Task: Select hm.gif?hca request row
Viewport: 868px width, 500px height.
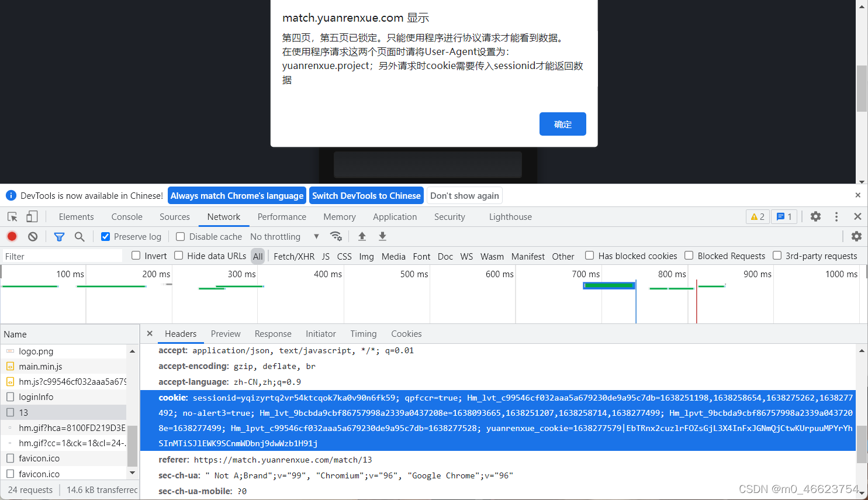Action: pos(63,427)
